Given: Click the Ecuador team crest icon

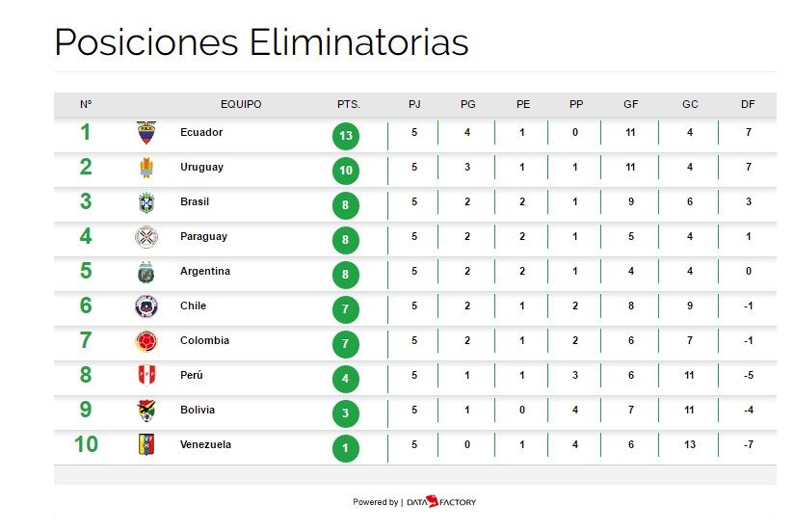Looking at the screenshot, I should tap(146, 133).
